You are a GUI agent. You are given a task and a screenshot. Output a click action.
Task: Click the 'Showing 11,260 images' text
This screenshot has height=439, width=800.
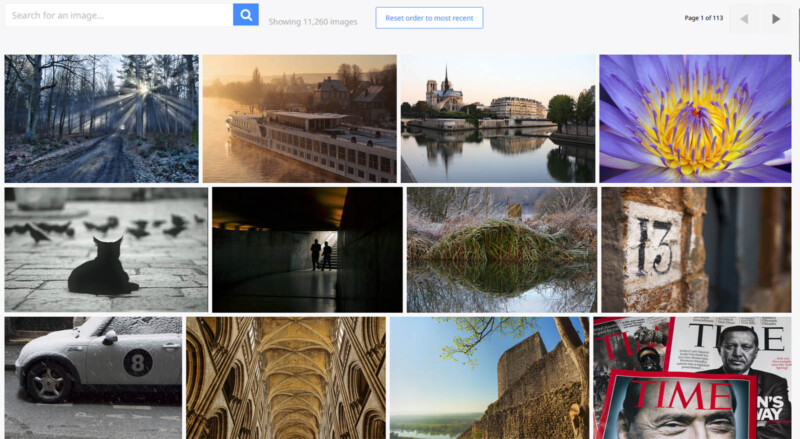[x=314, y=21]
